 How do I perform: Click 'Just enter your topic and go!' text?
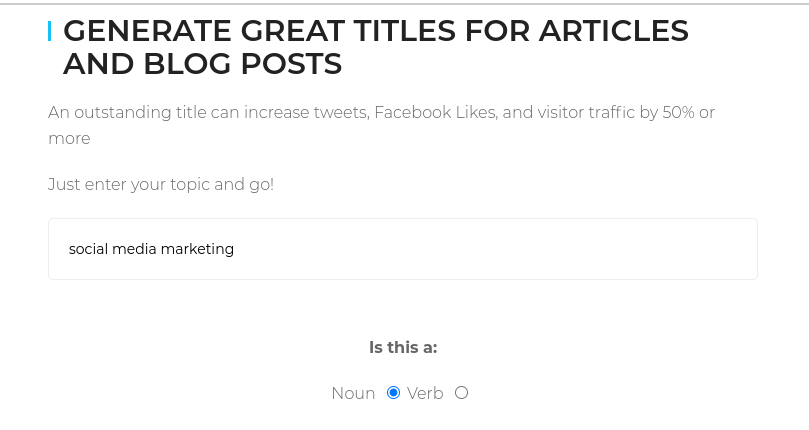[161, 185]
